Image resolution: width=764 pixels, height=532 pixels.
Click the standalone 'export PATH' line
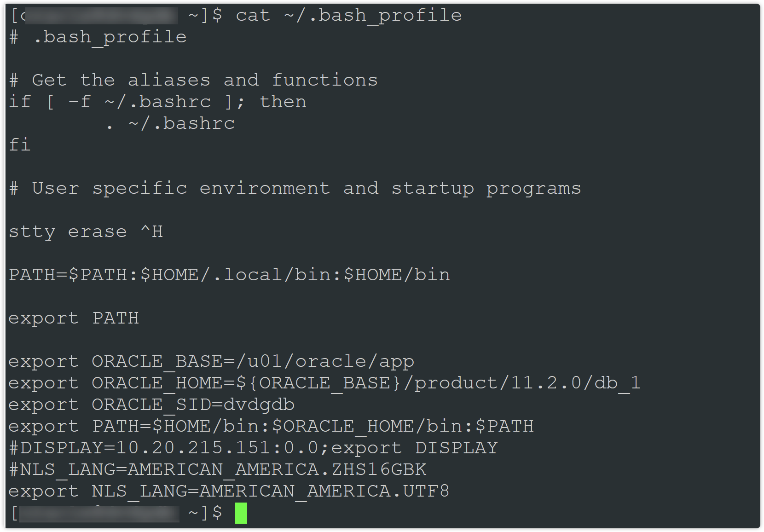[74, 318]
